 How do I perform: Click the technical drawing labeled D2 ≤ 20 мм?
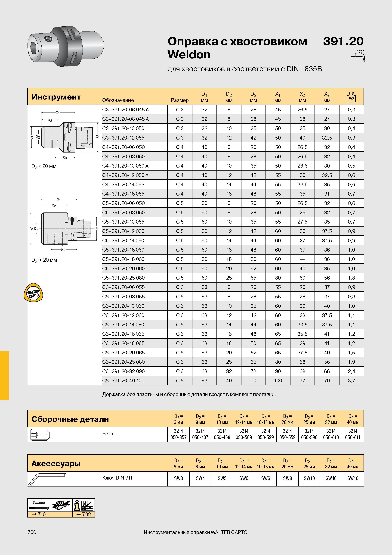pyautogui.click(x=65, y=135)
